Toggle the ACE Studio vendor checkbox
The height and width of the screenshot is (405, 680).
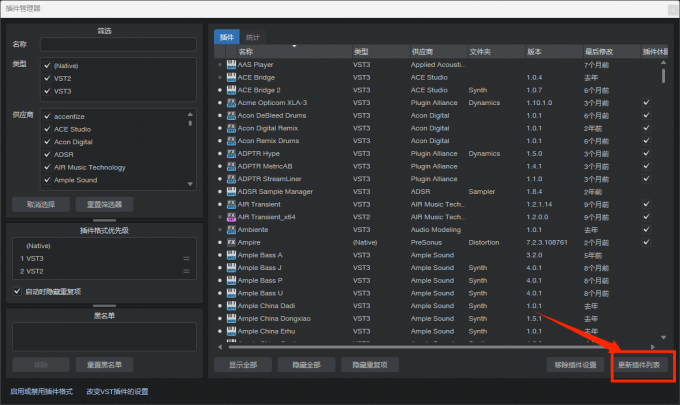pos(46,128)
